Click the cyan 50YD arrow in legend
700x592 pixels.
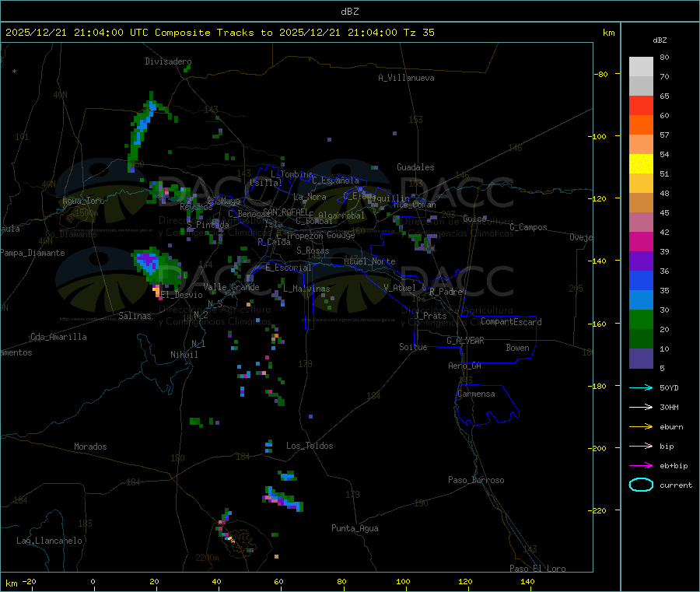pyautogui.click(x=641, y=387)
